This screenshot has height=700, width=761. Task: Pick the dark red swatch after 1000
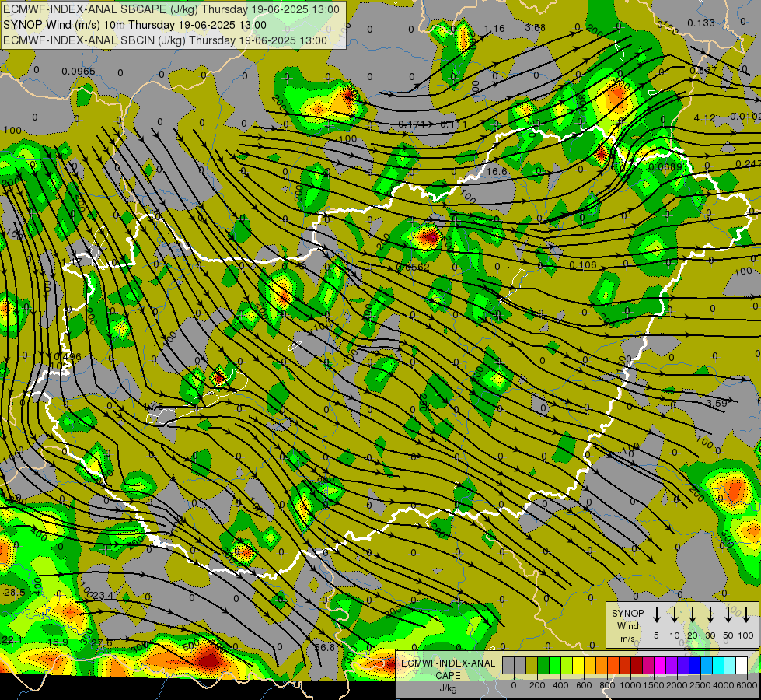point(637,666)
